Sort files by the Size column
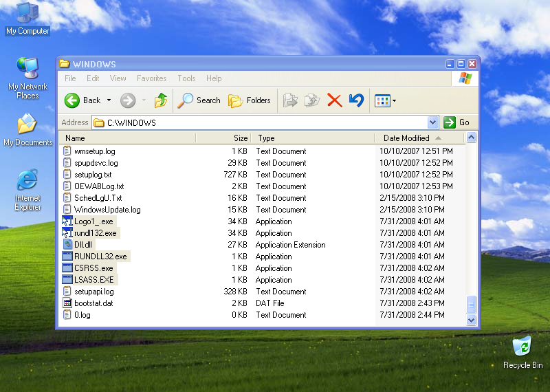Viewport: 550px width, 392px height. (223, 138)
